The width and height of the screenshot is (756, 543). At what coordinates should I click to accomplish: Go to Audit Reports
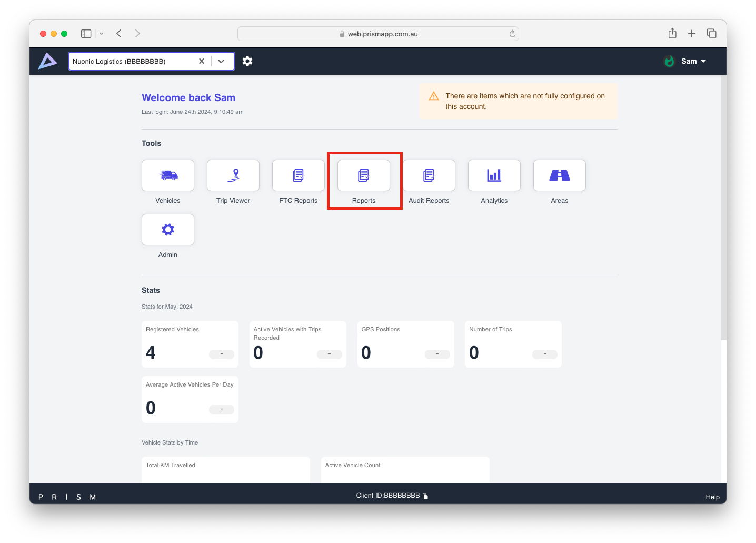pos(429,175)
